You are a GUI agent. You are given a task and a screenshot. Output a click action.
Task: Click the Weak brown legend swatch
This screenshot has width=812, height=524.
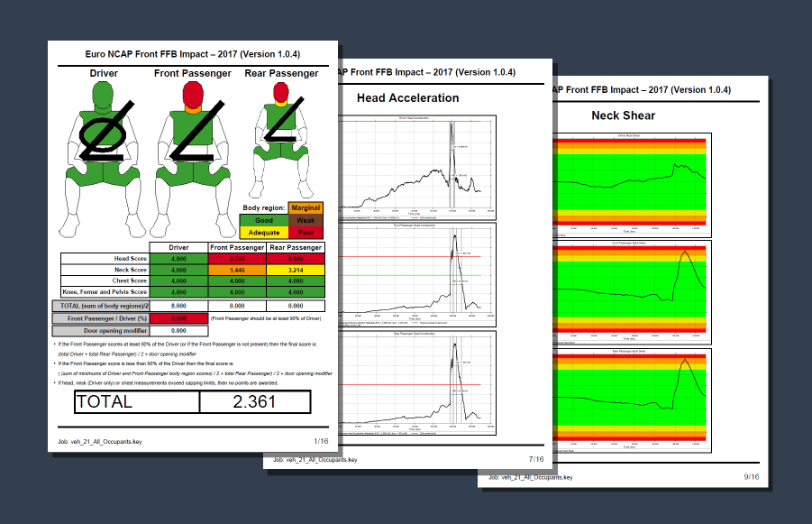coord(306,220)
